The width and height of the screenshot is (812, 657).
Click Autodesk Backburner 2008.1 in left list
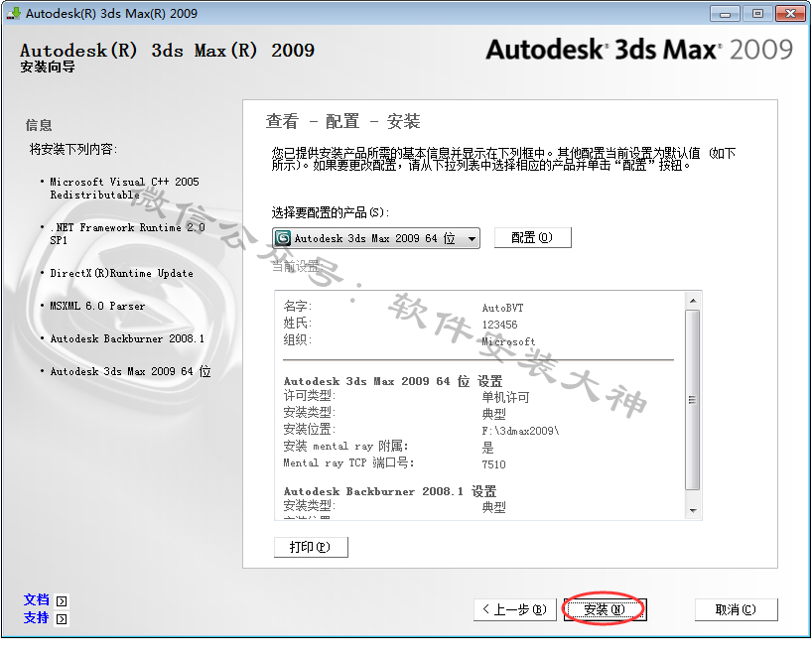127,338
